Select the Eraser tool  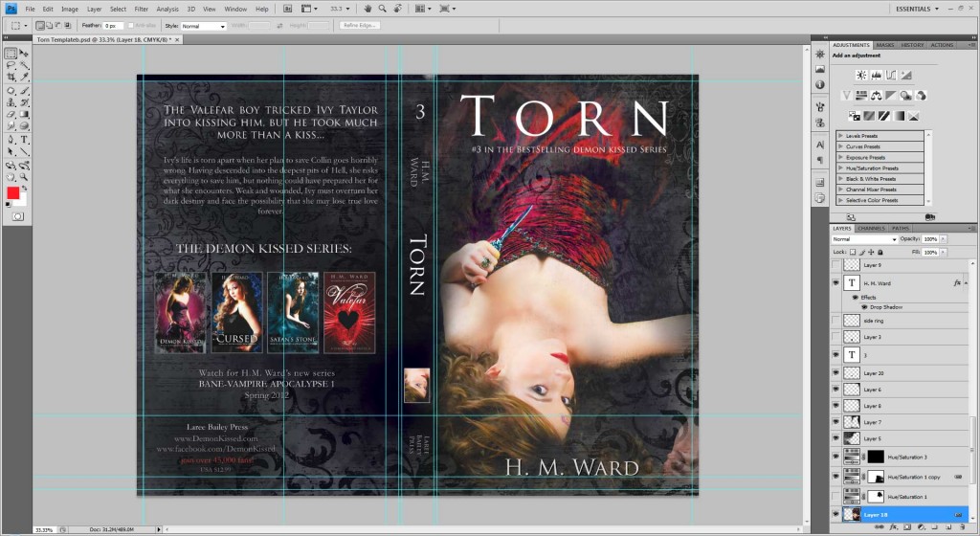click(x=11, y=115)
